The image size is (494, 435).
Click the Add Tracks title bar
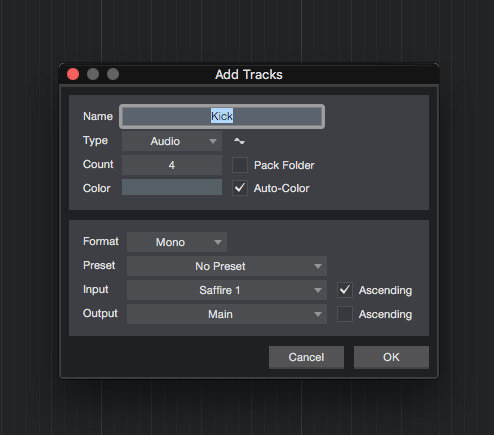point(249,74)
